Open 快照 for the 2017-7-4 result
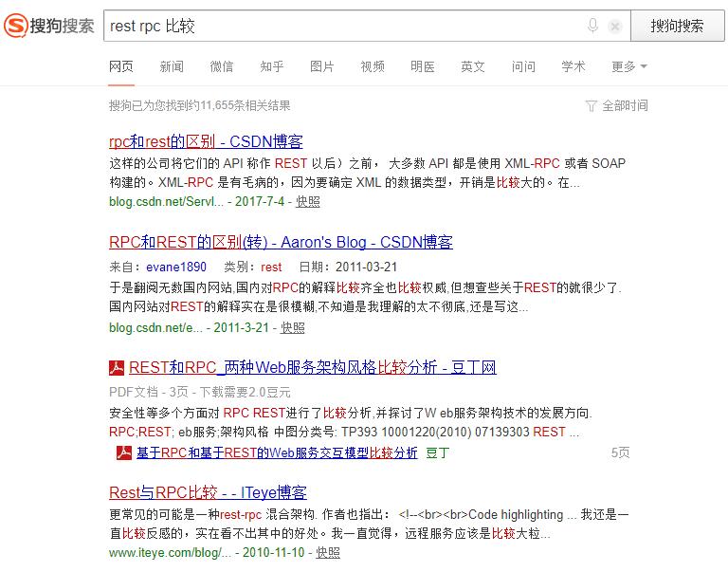This screenshot has height=572, width=728. [x=308, y=202]
